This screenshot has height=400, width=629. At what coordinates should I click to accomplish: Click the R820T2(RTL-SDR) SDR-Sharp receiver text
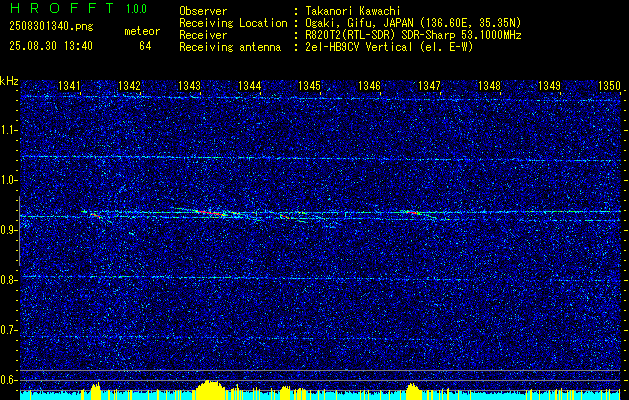click(413, 35)
